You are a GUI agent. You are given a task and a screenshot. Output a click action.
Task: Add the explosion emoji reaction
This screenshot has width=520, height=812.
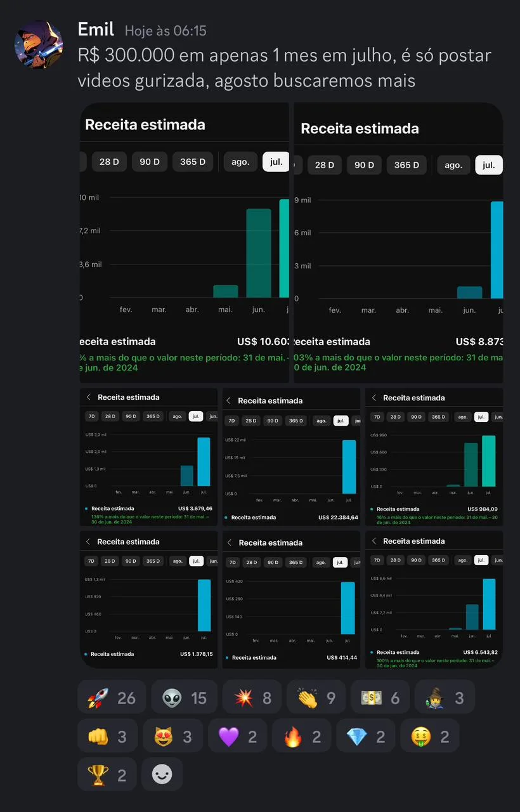pos(252,698)
